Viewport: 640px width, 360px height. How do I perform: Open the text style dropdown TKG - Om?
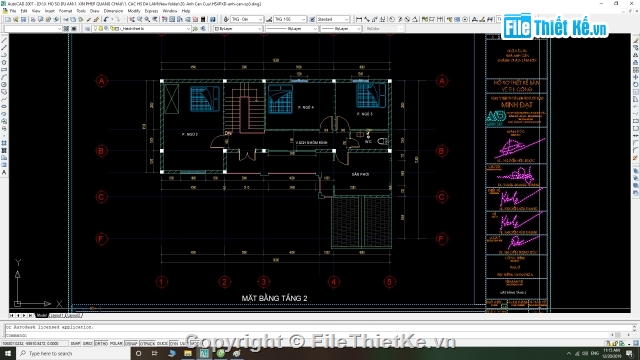click(x=247, y=19)
